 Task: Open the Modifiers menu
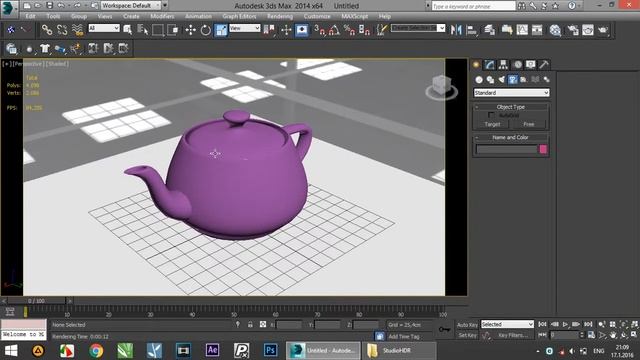(162, 16)
